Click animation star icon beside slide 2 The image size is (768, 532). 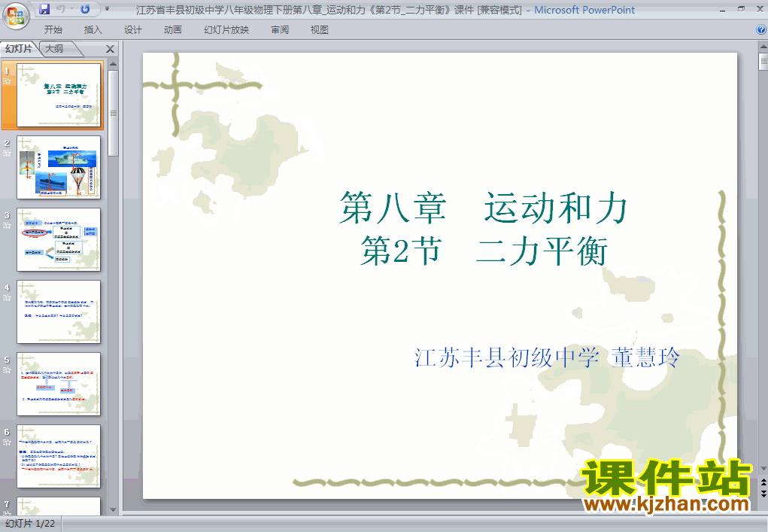[7, 154]
